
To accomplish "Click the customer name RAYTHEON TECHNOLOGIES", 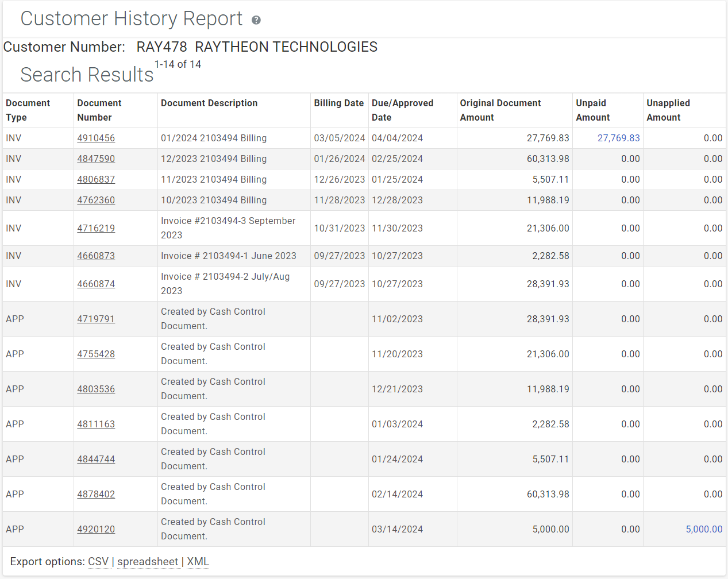I will coord(286,47).
